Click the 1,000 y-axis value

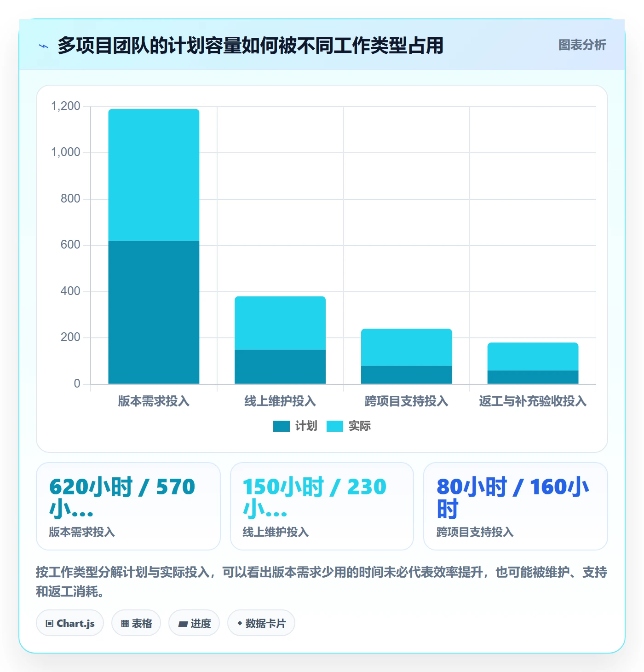coord(66,152)
